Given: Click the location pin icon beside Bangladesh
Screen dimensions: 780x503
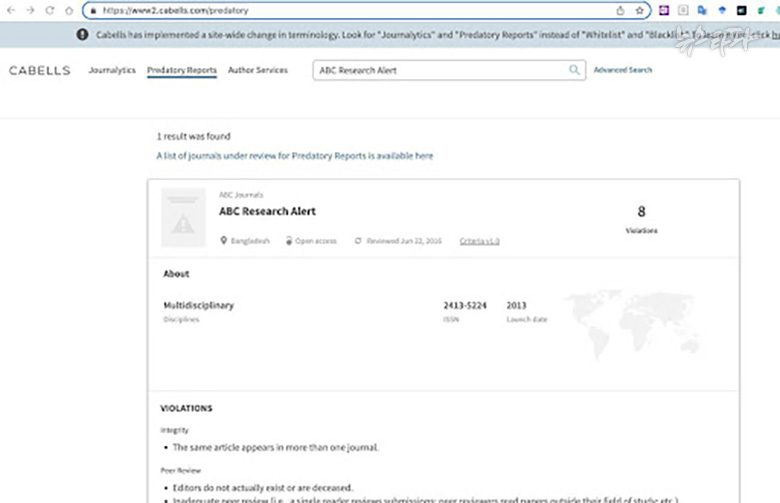Looking at the screenshot, I should 224,241.
